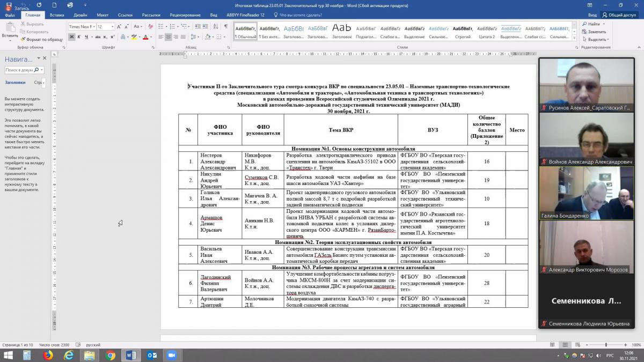Click the navigation search document field
Screen dimensions: 644x362
[x=24, y=70]
